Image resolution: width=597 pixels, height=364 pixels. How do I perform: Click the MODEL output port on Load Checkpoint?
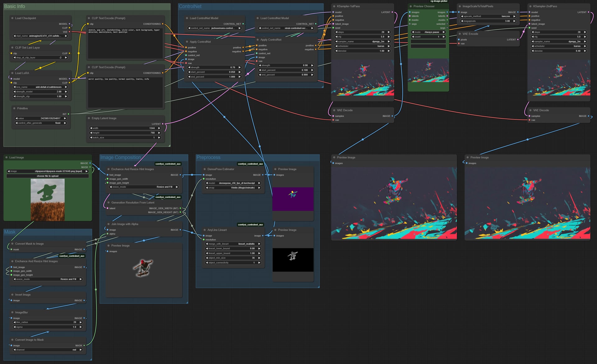coord(69,24)
